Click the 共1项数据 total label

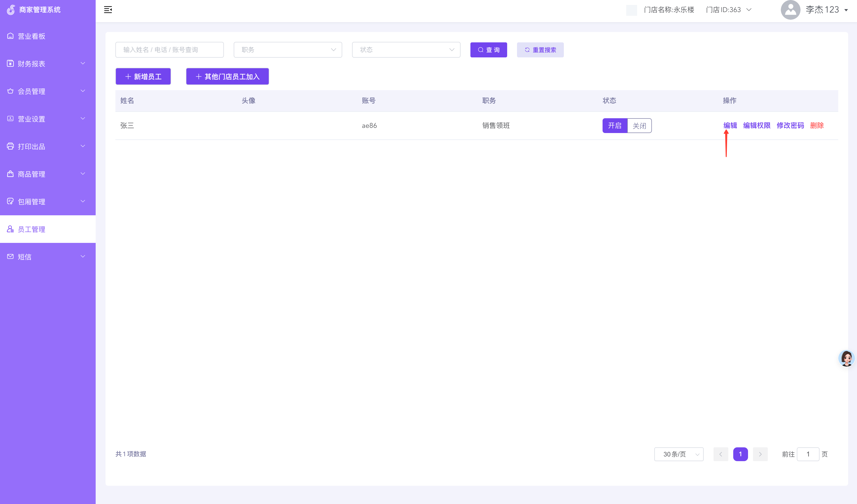tap(131, 454)
